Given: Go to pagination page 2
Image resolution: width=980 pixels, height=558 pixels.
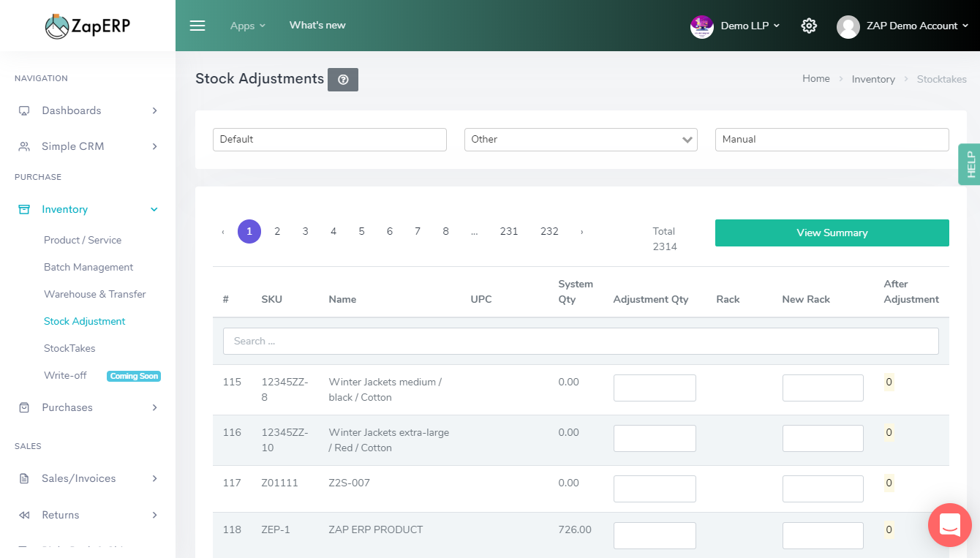Looking at the screenshot, I should pyautogui.click(x=277, y=231).
